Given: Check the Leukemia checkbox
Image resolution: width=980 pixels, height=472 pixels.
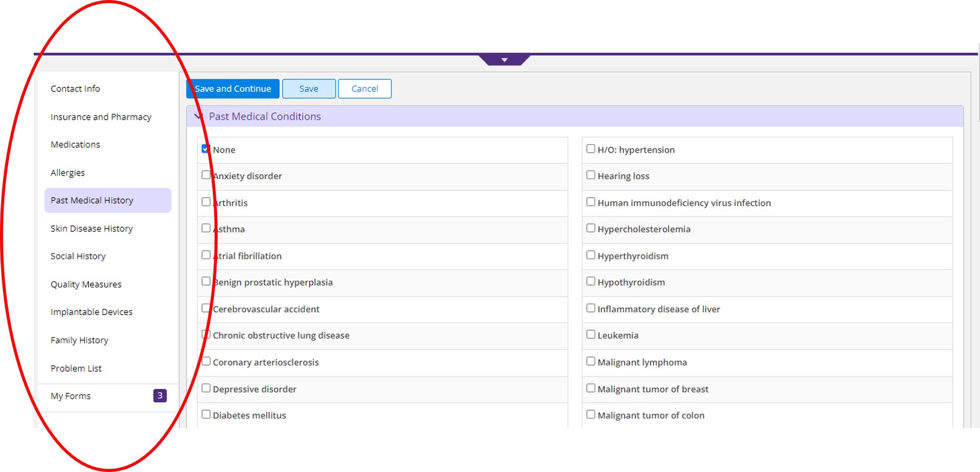Looking at the screenshot, I should tap(590, 334).
